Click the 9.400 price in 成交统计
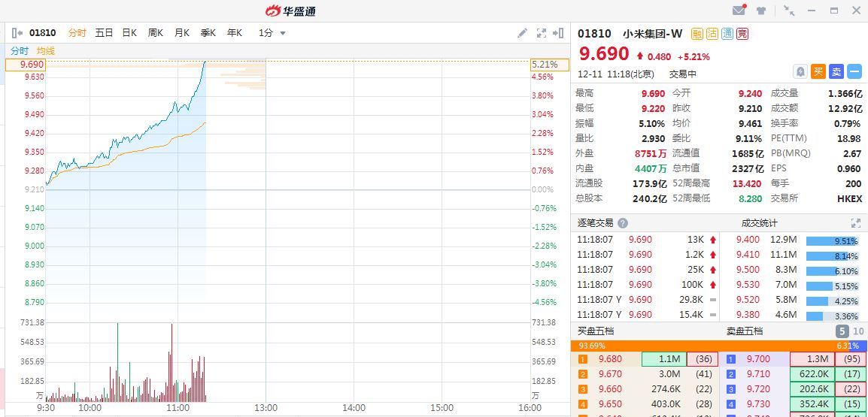Image resolution: width=868 pixels, height=417 pixels. [x=748, y=240]
